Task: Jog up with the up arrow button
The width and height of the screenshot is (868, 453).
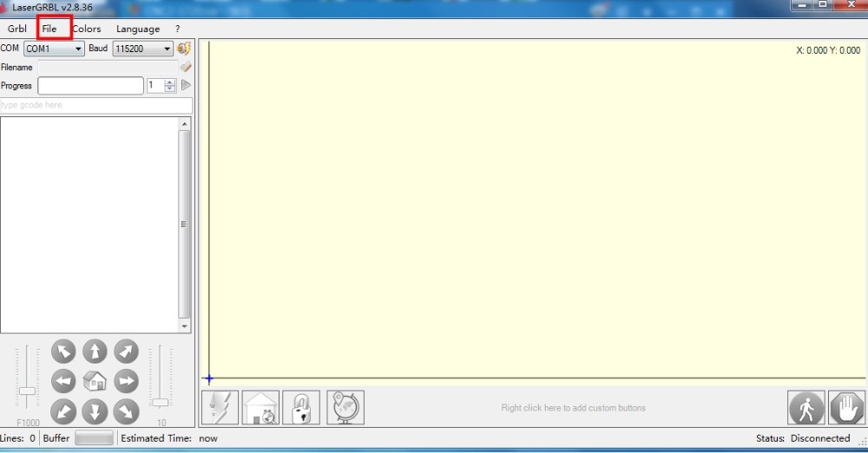Action: 95,351
